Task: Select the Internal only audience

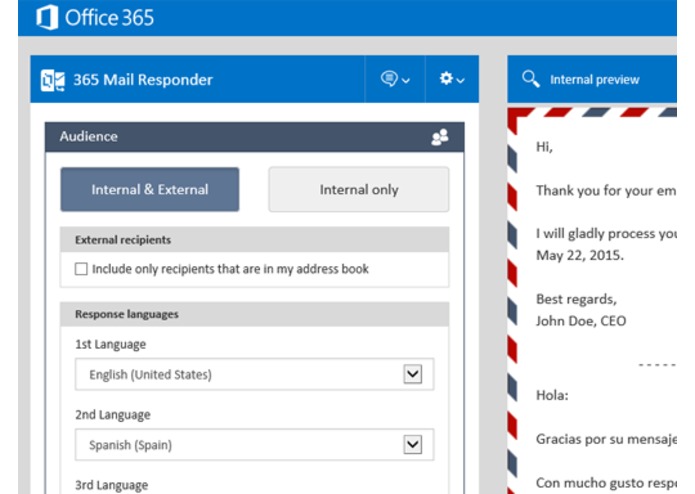Action: [x=359, y=190]
